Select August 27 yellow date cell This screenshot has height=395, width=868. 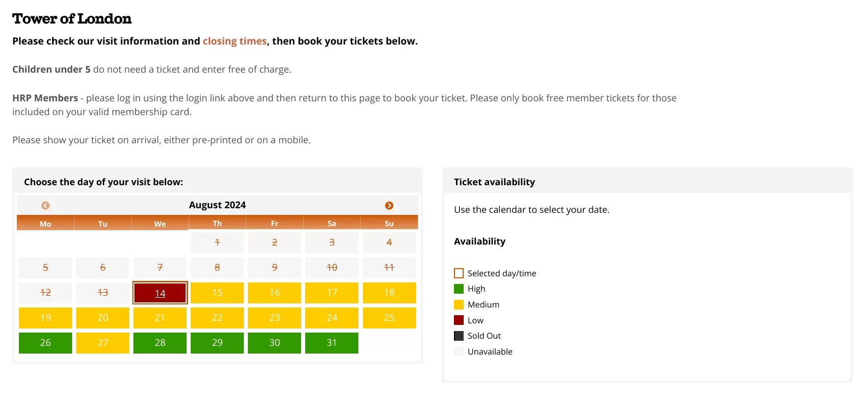point(103,343)
